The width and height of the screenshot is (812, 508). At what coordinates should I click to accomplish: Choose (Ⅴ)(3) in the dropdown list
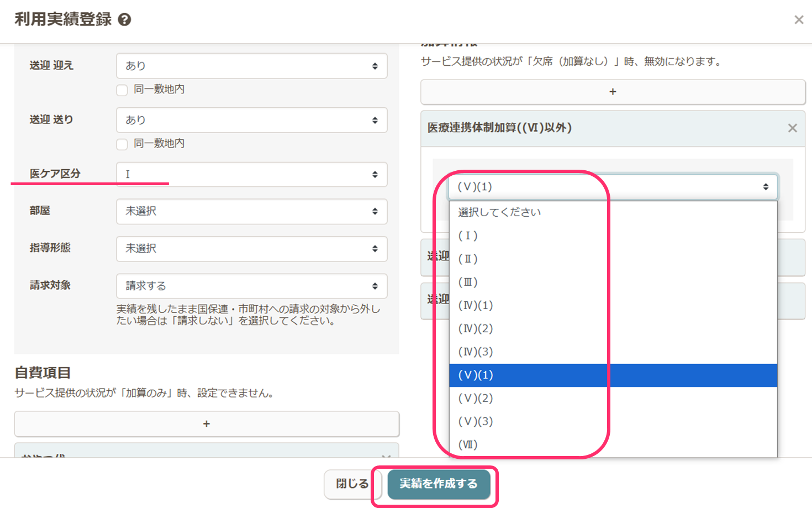(x=476, y=421)
